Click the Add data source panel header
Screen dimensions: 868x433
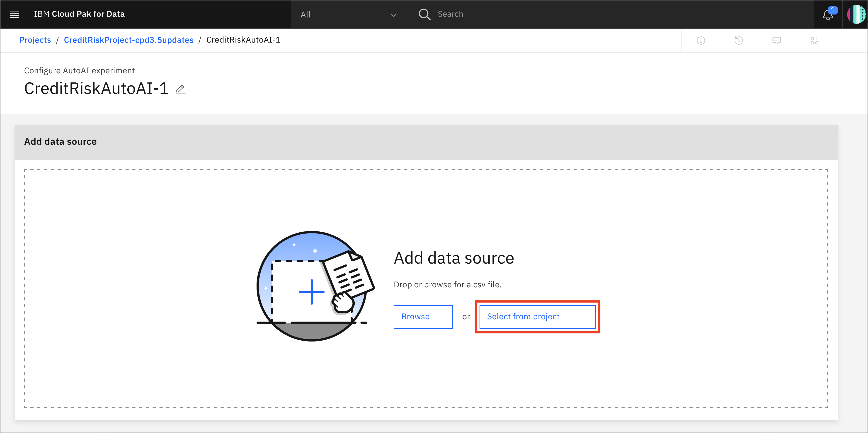(x=426, y=142)
